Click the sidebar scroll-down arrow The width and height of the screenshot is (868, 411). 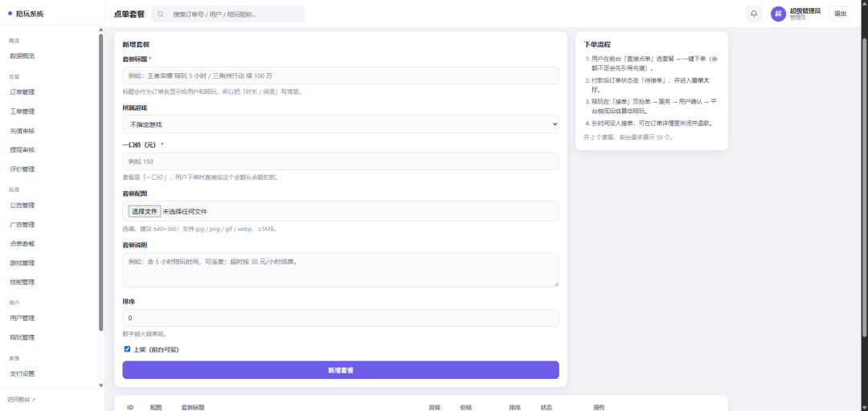(100, 385)
